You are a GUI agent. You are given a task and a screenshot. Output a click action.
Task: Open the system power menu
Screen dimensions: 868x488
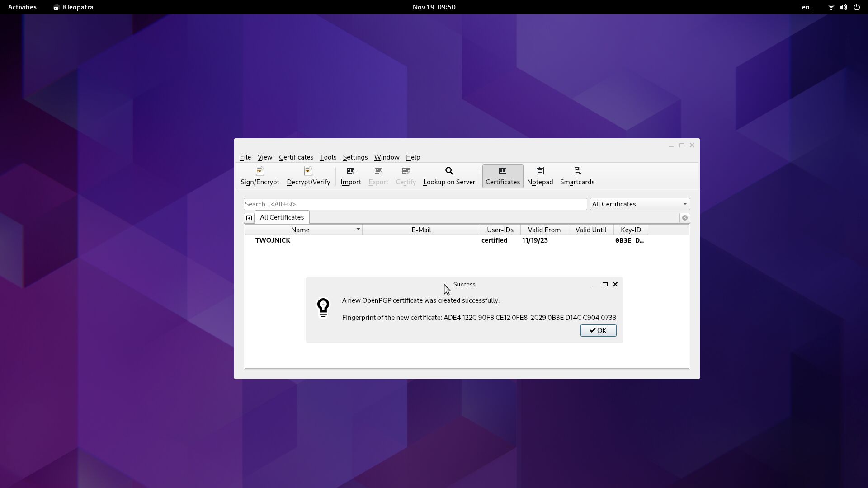[x=856, y=7]
